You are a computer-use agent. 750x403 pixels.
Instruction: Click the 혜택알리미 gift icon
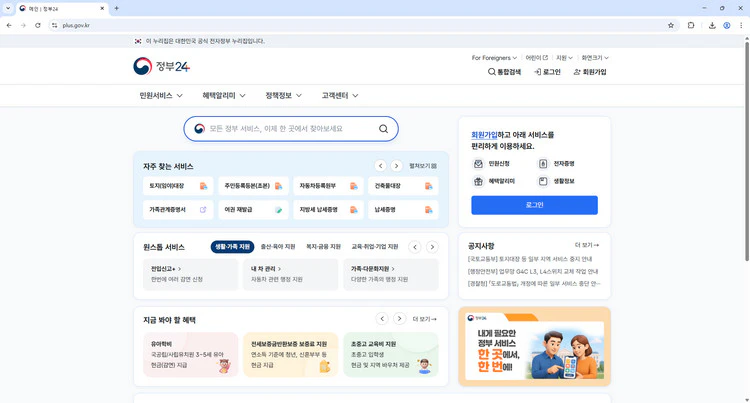478,182
